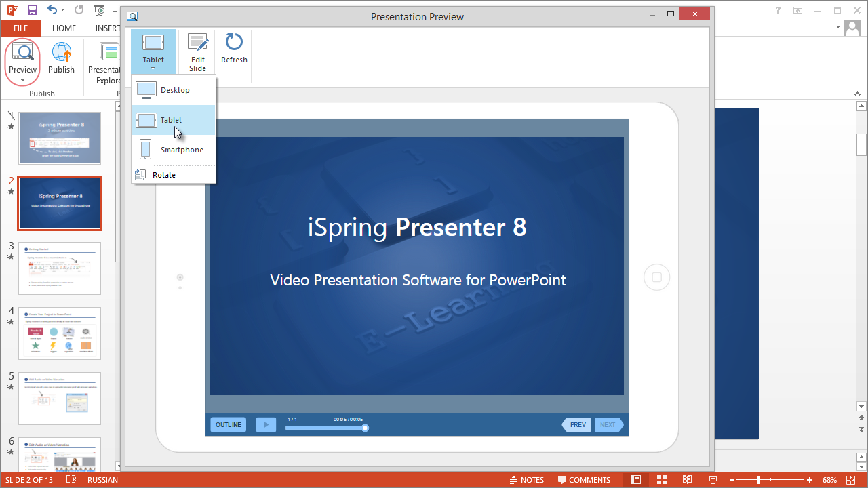868x488 pixels.
Task: Click the RUSSIAN language indicator
Action: [102, 480]
